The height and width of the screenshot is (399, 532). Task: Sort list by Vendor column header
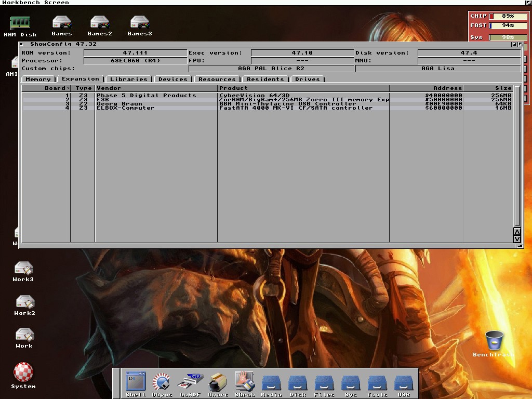156,88
